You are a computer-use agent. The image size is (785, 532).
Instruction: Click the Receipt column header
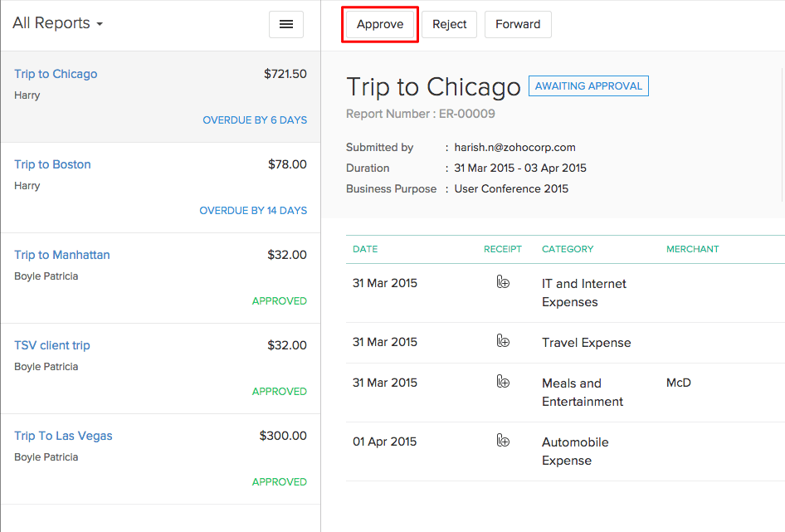pyautogui.click(x=503, y=249)
